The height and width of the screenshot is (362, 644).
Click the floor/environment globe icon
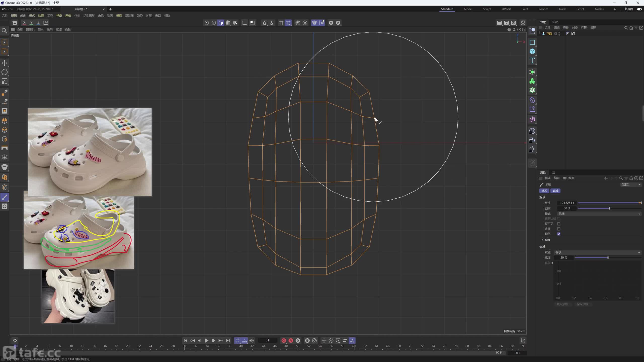(532, 131)
